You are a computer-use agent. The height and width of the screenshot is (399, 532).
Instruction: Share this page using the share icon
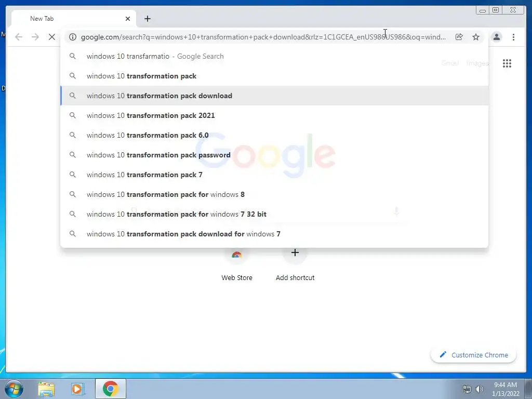[x=459, y=37]
